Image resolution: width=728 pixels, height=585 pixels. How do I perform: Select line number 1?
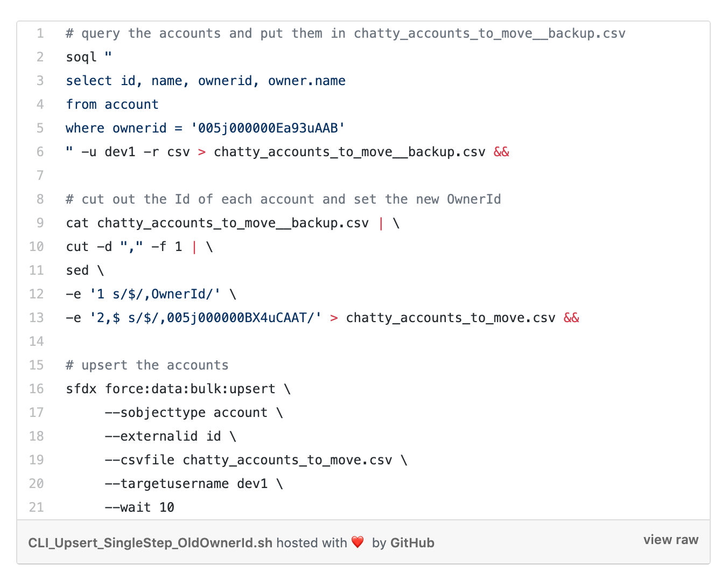pyautogui.click(x=40, y=33)
